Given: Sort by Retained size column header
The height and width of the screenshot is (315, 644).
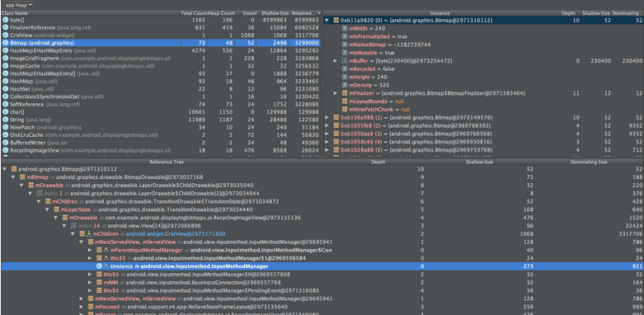Looking at the screenshot, I should (x=305, y=13).
